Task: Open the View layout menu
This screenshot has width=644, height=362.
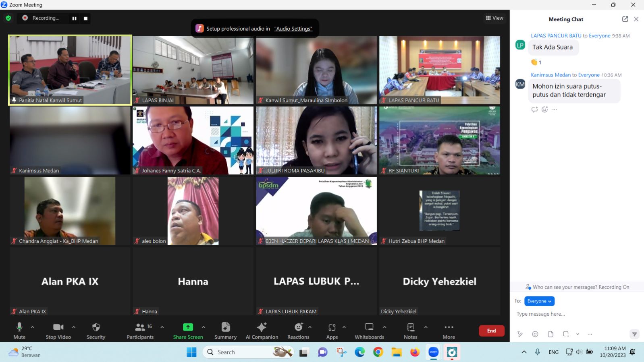Action: pos(494,18)
